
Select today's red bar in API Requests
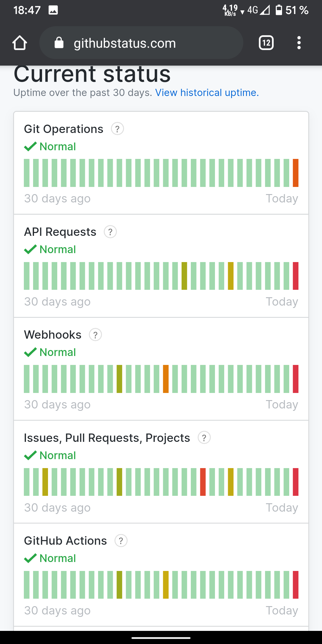[x=295, y=276]
